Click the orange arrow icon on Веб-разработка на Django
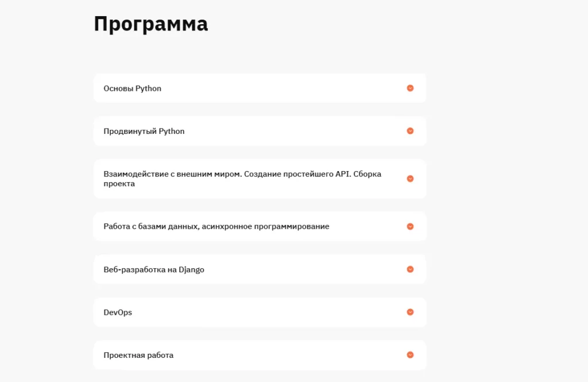 (410, 268)
